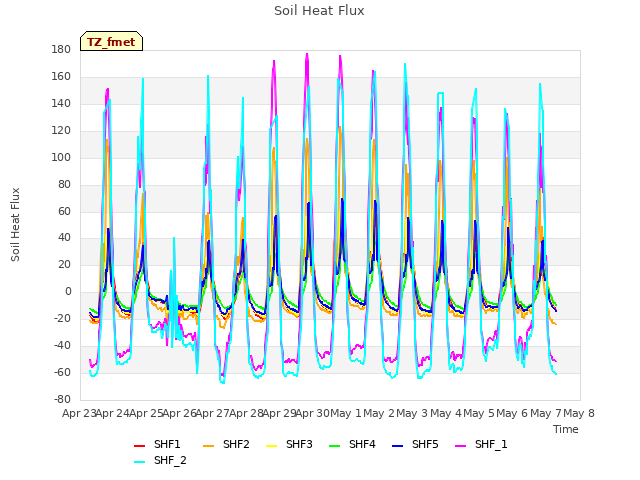Click the orange SHF2 legend swatch

coord(209,446)
